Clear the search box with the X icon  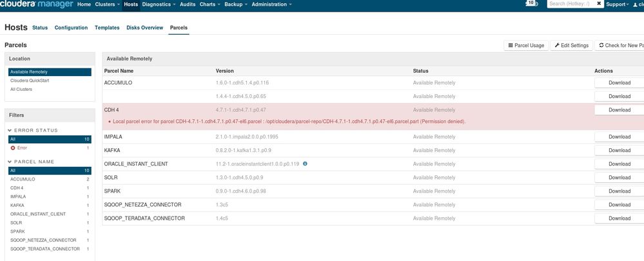(x=600, y=4)
